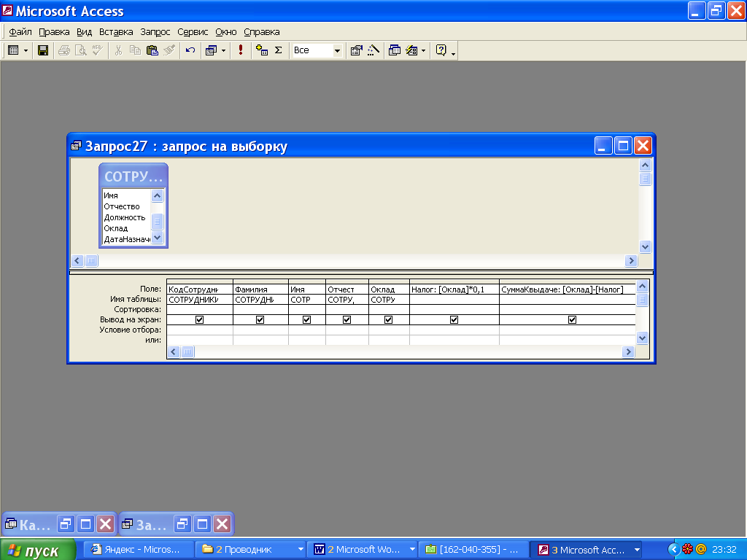
Task: Click the Print Preview icon
Action: tap(80, 50)
